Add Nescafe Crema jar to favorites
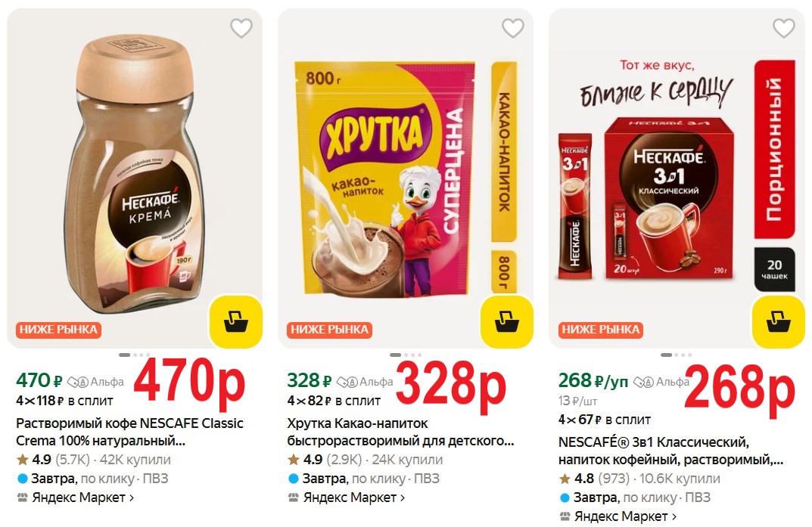 pos(241,29)
